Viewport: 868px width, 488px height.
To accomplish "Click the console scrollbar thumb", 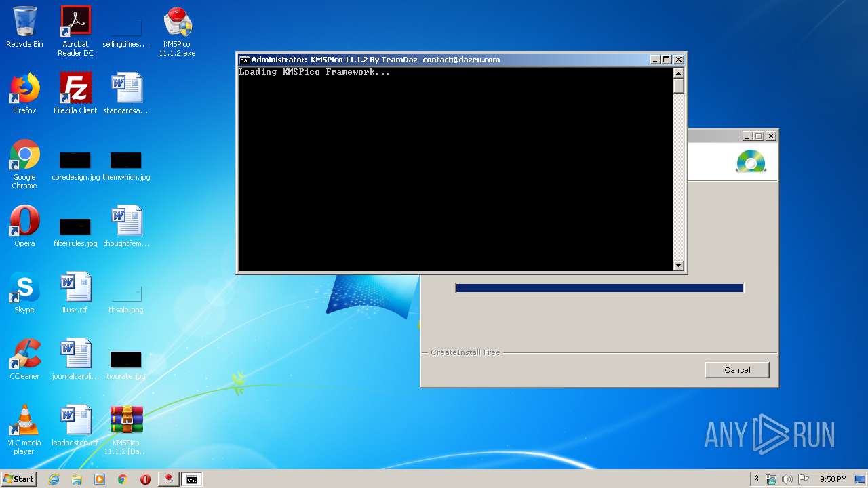I will (679, 87).
